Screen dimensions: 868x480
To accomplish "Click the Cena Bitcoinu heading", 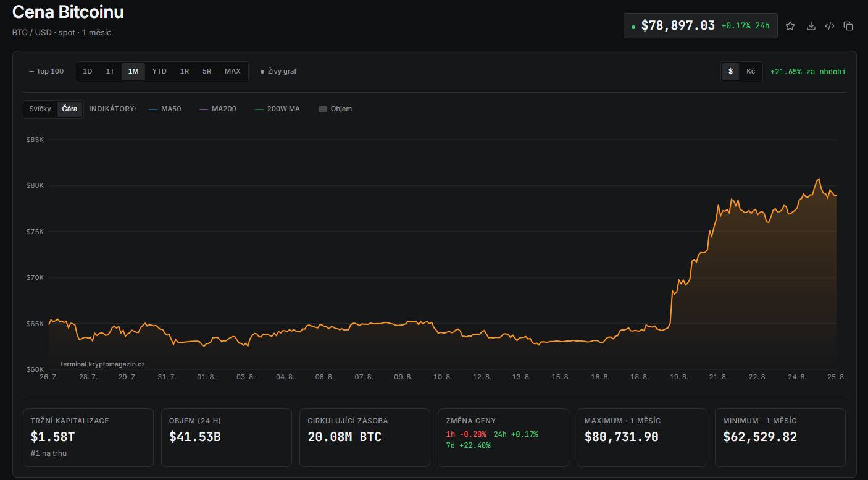I will click(x=68, y=12).
